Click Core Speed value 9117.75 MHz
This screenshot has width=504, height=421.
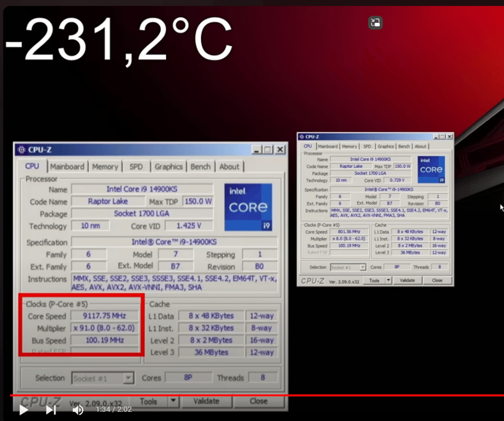(x=104, y=316)
